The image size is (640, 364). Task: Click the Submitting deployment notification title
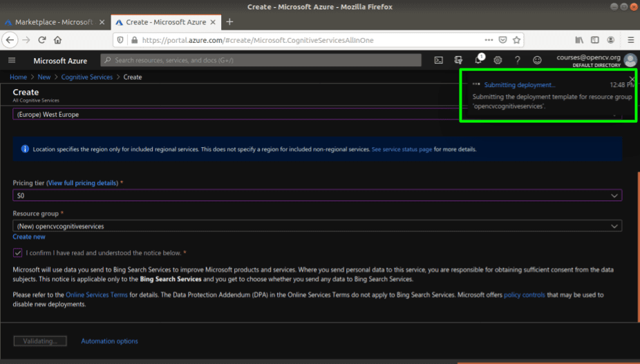520,85
